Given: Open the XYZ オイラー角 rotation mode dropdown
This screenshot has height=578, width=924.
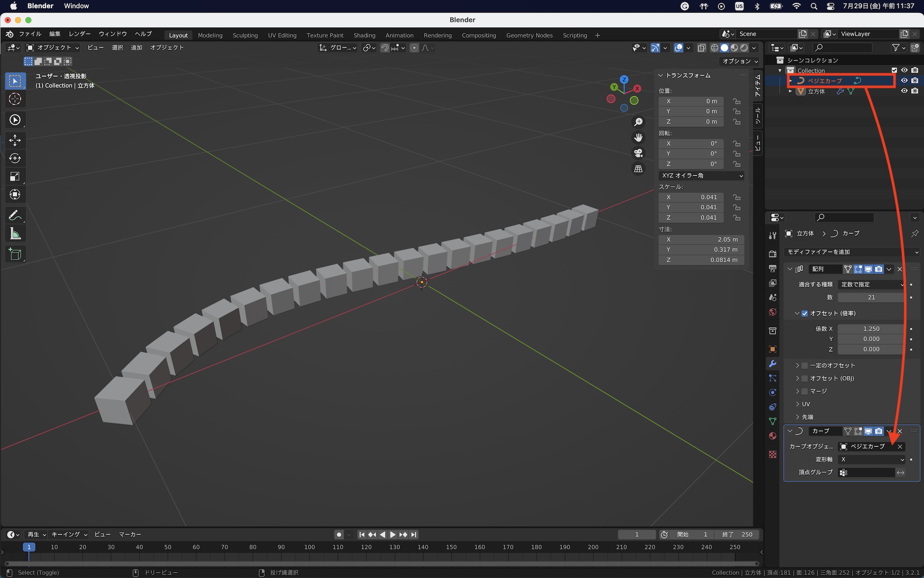Looking at the screenshot, I should click(x=701, y=176).
